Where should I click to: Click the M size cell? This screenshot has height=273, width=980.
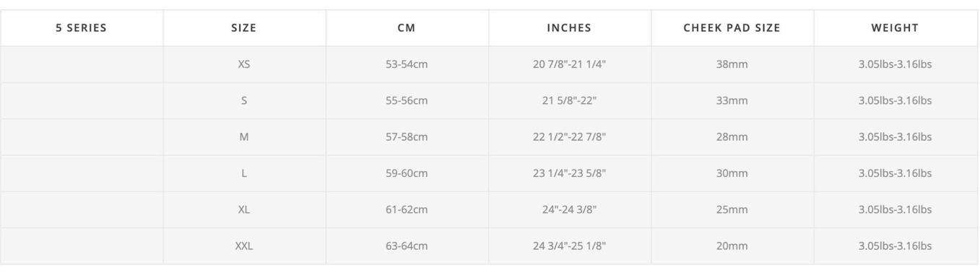click(x=244, y=136)
